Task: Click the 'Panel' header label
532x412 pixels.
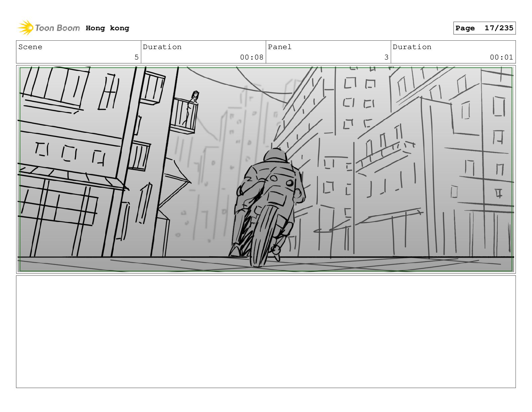Action: point(280,47)
